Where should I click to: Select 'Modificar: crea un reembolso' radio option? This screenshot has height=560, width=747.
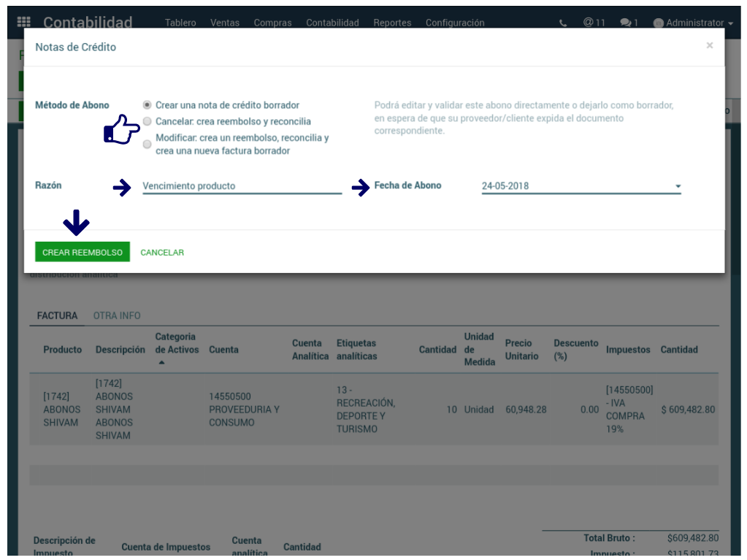148,145
